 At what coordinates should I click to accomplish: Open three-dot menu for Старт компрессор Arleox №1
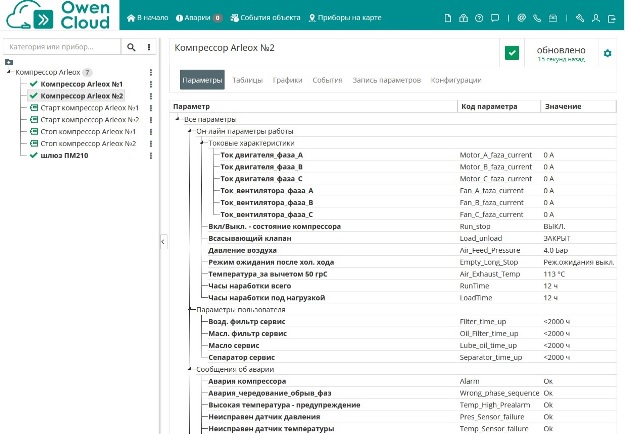point(151,108)
